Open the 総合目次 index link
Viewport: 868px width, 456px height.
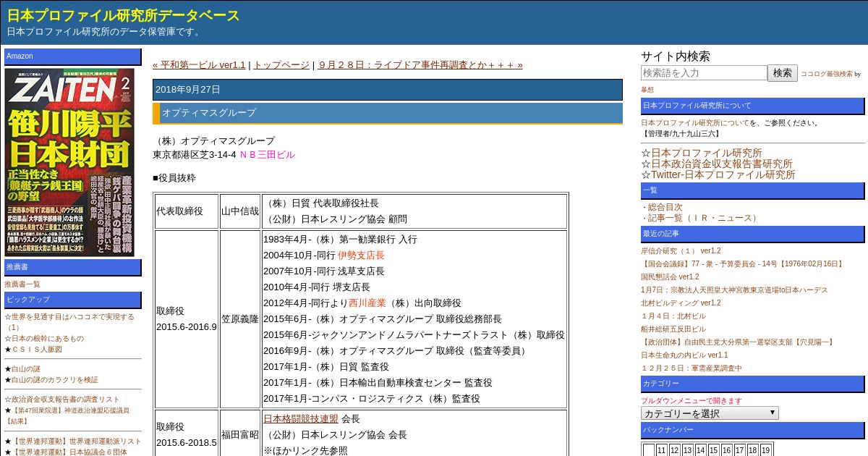click(x=665, y=207)
